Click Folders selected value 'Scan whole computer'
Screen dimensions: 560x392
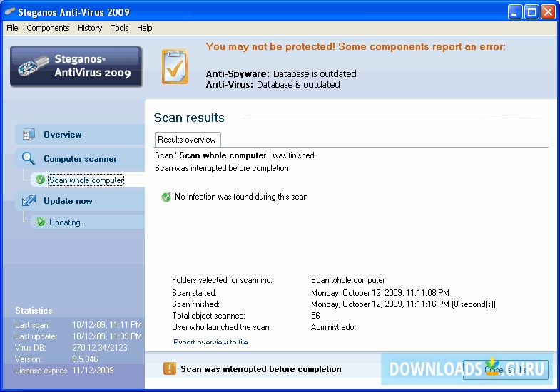click(x=348, y=280)
